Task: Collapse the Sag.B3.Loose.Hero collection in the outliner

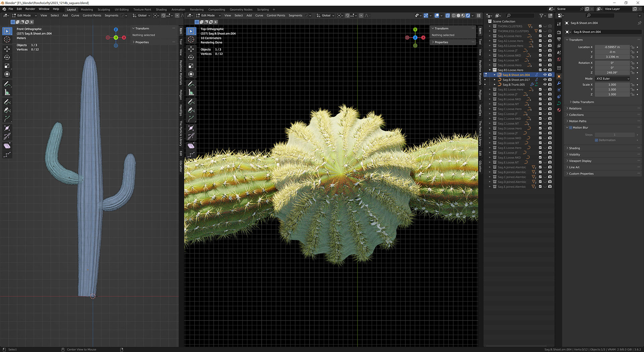Action: pos(490,70)
